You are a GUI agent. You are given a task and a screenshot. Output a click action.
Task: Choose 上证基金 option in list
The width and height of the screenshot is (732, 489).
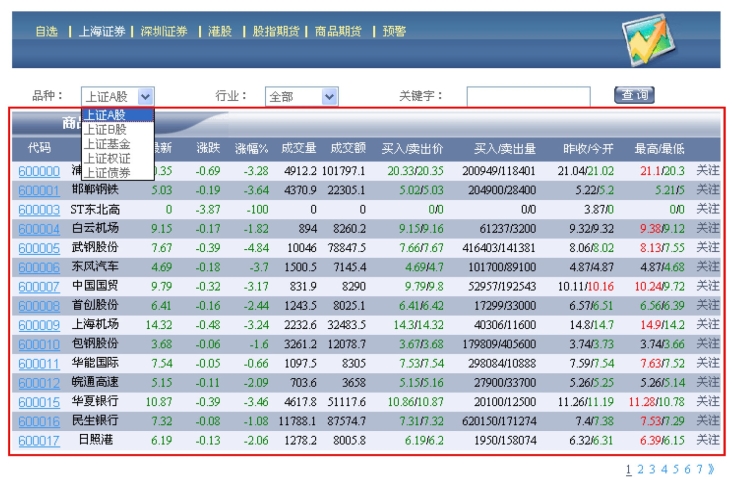(105, 144)
